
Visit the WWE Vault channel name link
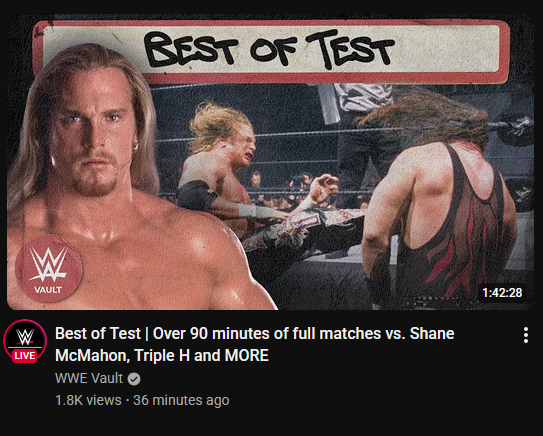pos(89,378)
